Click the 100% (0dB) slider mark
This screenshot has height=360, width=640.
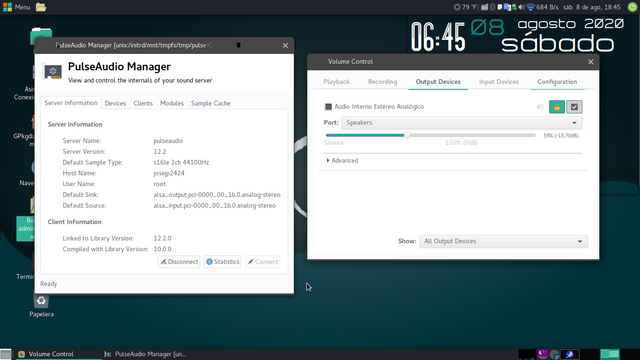click(x=461, y=142)
